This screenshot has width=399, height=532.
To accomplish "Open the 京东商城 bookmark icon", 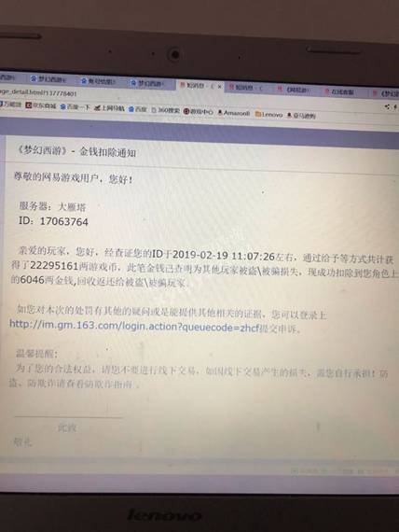I will (x=29, y=105).
